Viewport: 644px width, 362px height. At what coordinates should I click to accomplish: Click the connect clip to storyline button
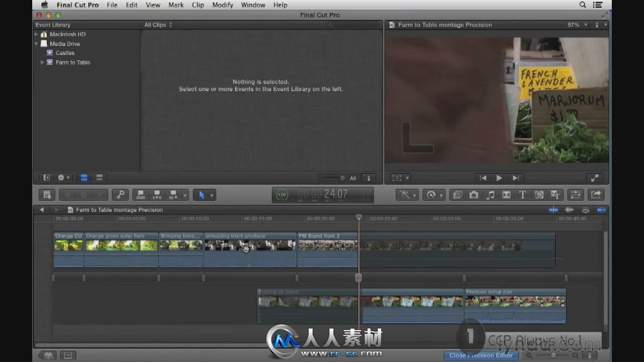pos(141,195)
